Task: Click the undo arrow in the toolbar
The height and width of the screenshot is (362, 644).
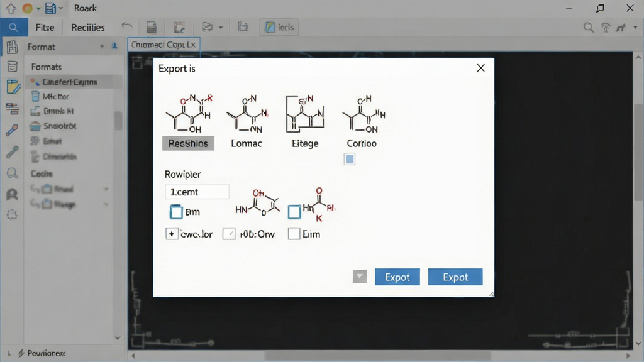Action: (127, 27)
